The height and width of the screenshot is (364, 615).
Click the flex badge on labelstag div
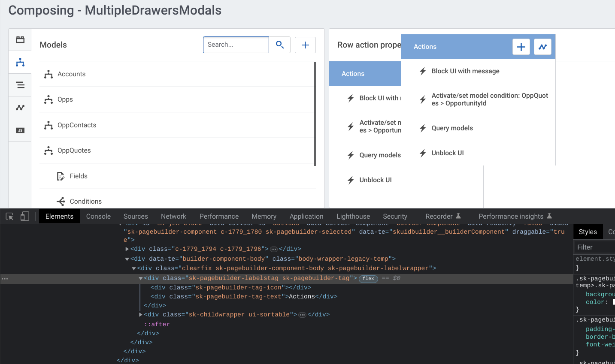point(368,279)
